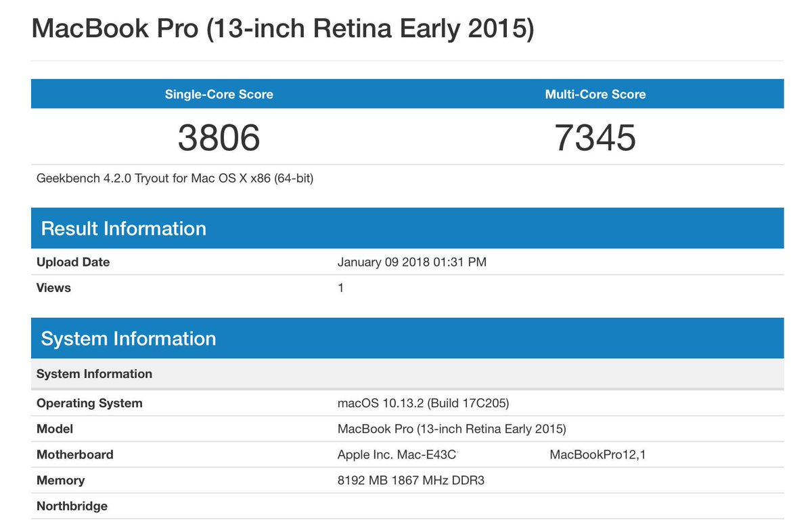This screenshot has width=812, height=520.
Task: Click the Views label
Action: coord(53,287)
